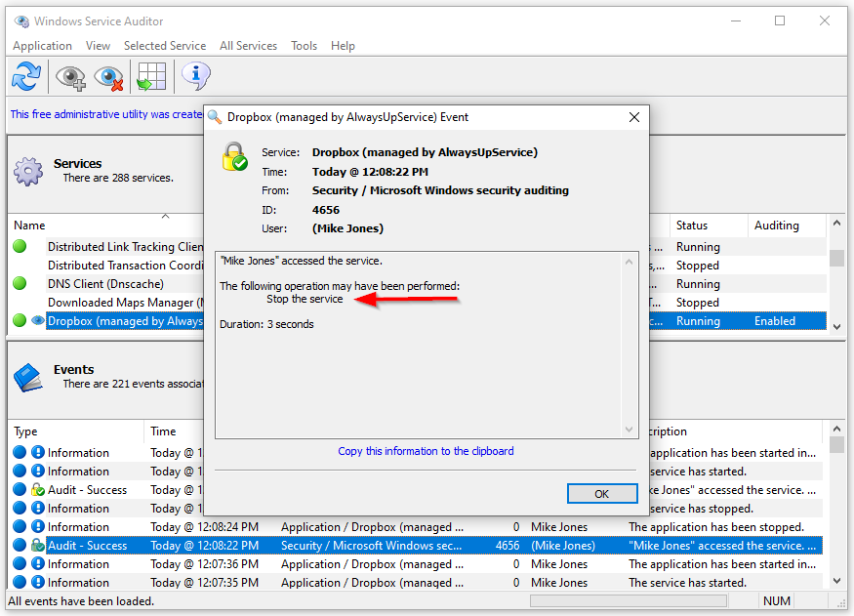854x616 pixels.
Task: Click green dot beside Distributed Link Tracking
Action: pos(20,246)
